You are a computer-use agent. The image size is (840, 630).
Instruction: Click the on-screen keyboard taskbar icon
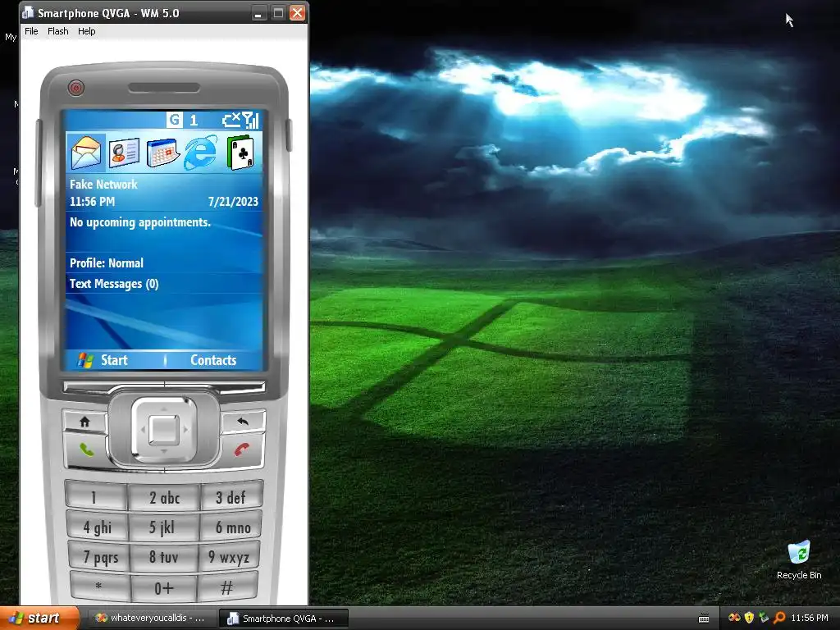click(704, 619)
